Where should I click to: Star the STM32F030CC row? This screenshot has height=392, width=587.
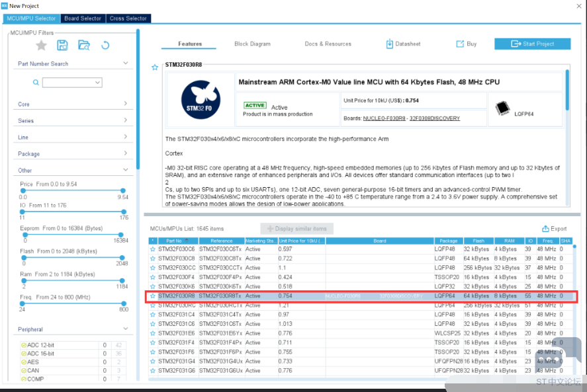pyautogui.click(x=153, y=268)
